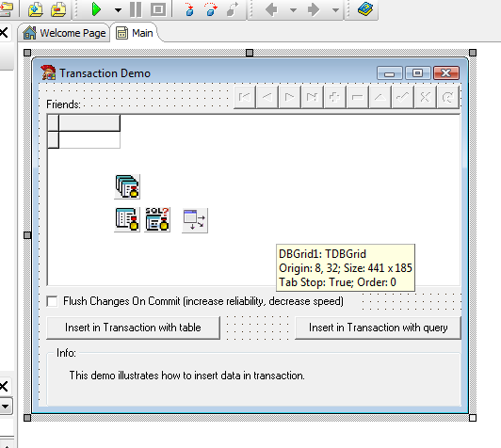Open the Back navigation history dropdown
Image resolution: width=501 pixels, height=448 pixels.
(x=293, y=10)
